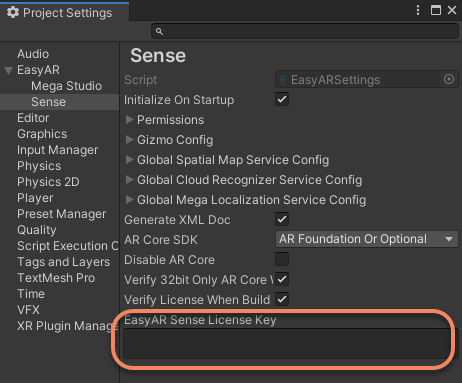Open Preset Manager settings

coord(61,214)
